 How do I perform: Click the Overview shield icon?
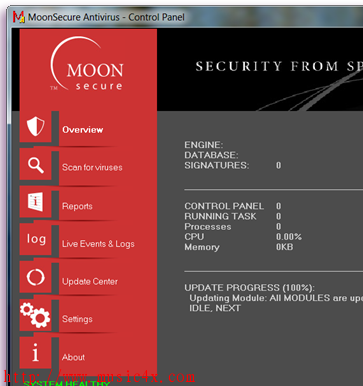[x=36, y=127]
